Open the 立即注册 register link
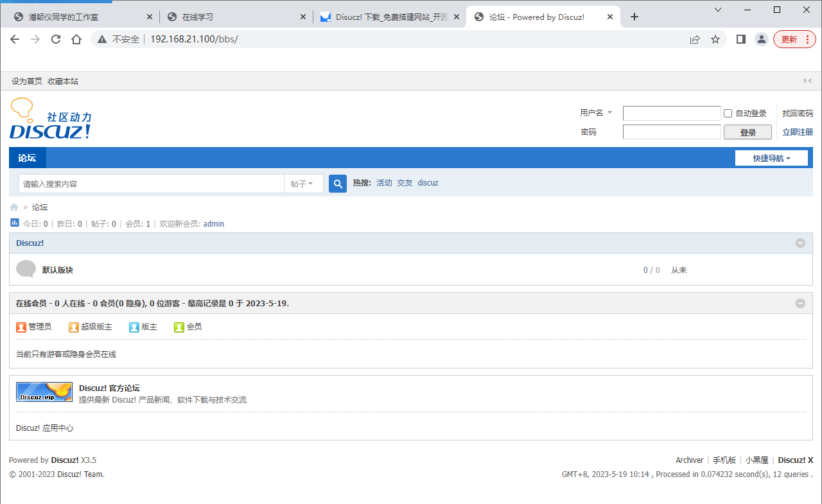The width and height of the screenshot is (822, 504). tap(798, 132)
